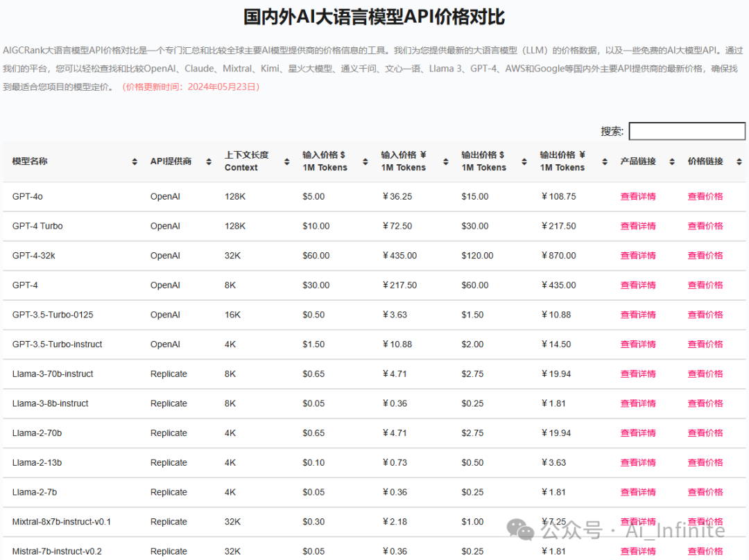Sort table by 模型名称 column arrows
This screenshot has height=560, width=749.
(135, 162)
